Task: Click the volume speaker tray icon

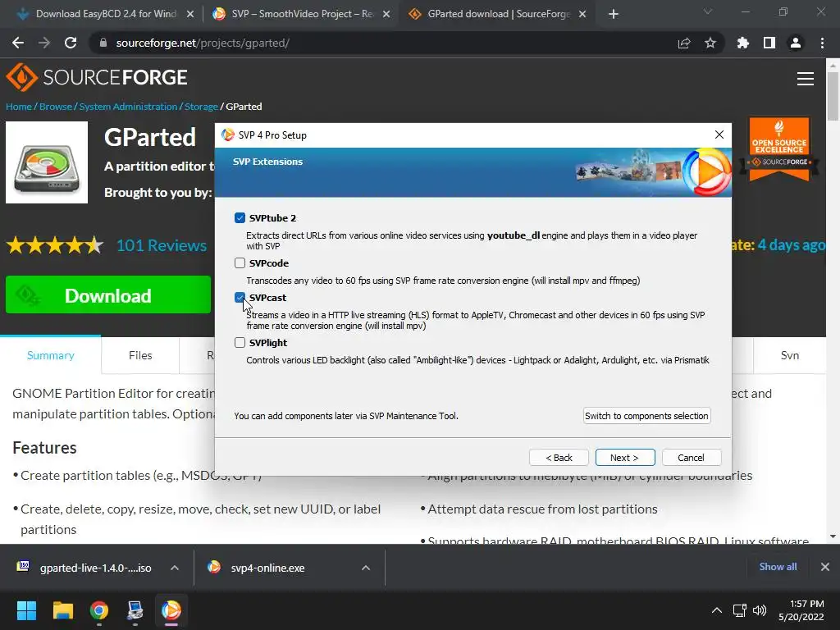Action: coord(760,610)
